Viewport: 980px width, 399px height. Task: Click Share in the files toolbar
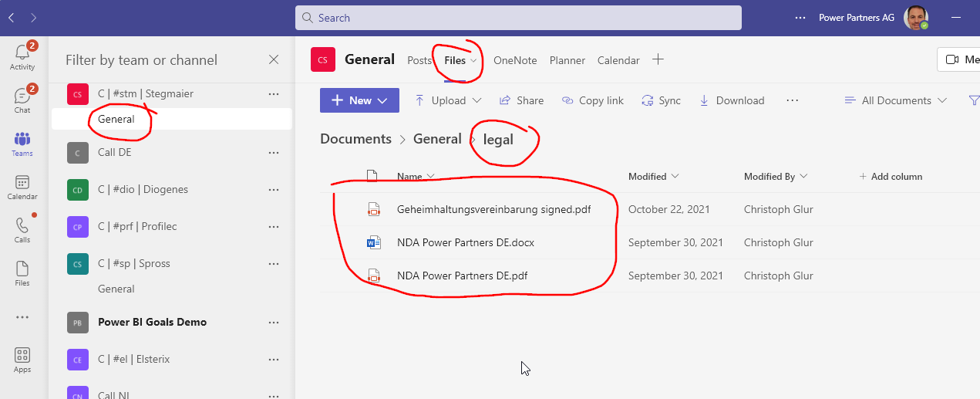tap(521, 100)
